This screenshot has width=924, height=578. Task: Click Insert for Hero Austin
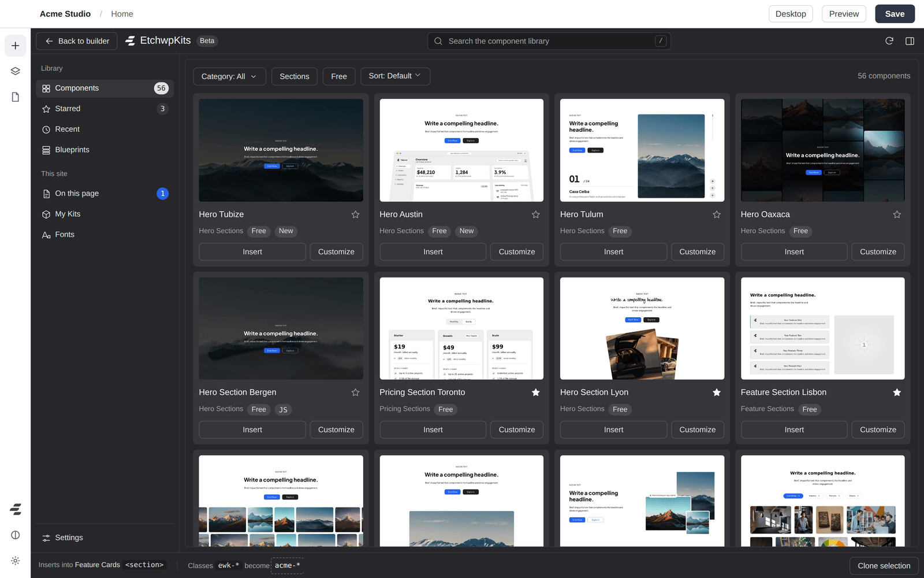pyautogui.click(x=433, y=252)
